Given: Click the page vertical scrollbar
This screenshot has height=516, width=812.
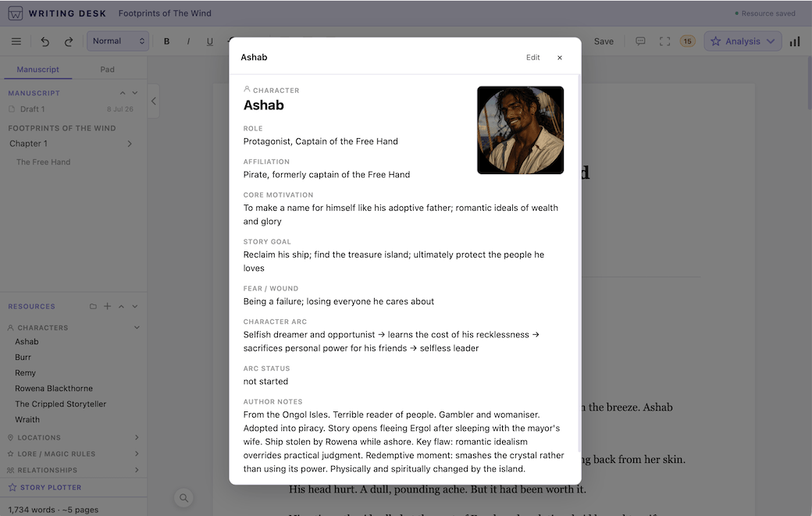Looking at the screenshot, I should (x=810, y=83).
